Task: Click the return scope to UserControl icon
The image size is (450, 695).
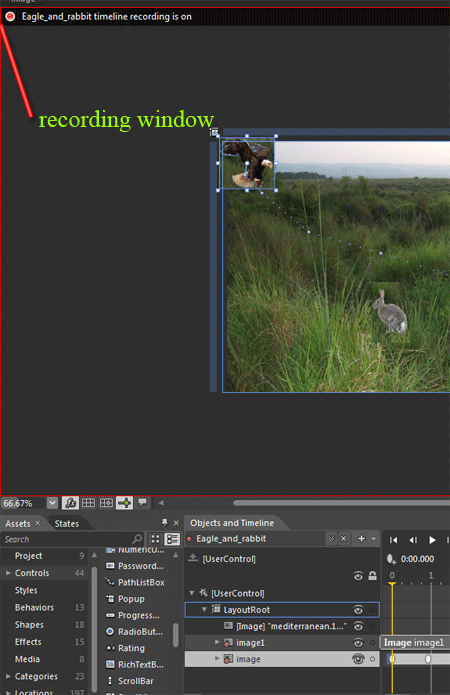Action: click(x=193, y=558)
